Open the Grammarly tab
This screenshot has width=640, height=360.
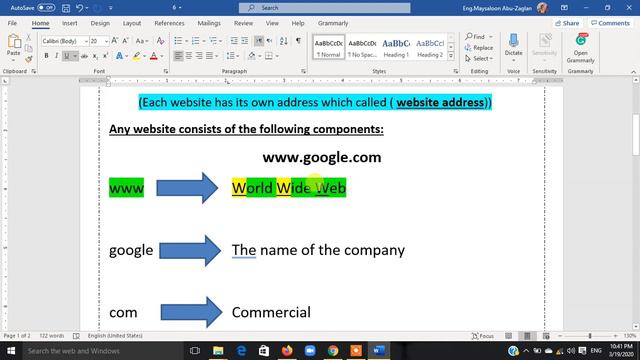pos(333,23)
